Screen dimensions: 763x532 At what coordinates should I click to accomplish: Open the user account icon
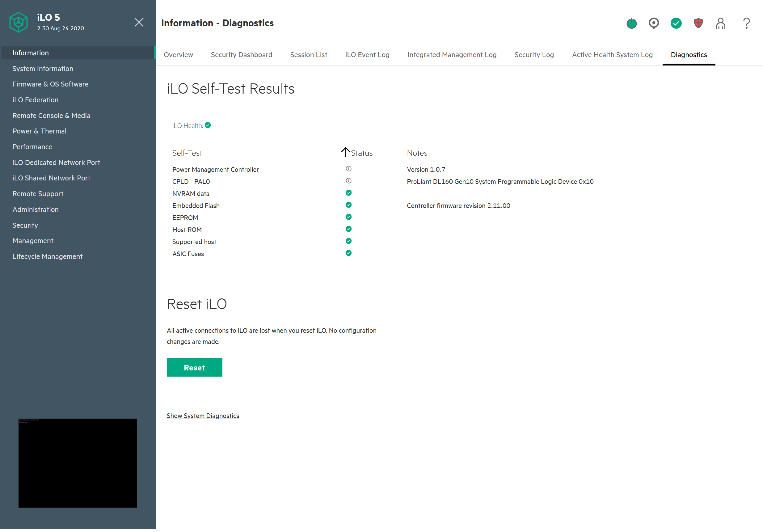click(x=720, y=23)
